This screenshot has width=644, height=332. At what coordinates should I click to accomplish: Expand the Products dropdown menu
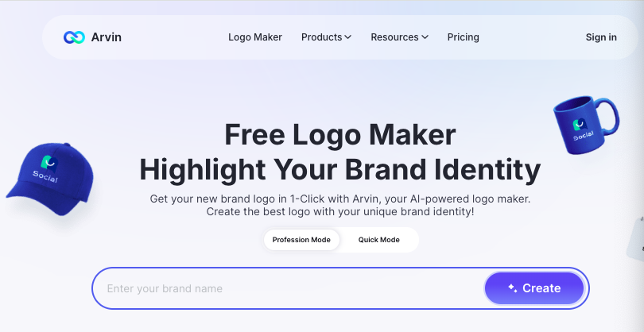(x=326, y=37)
